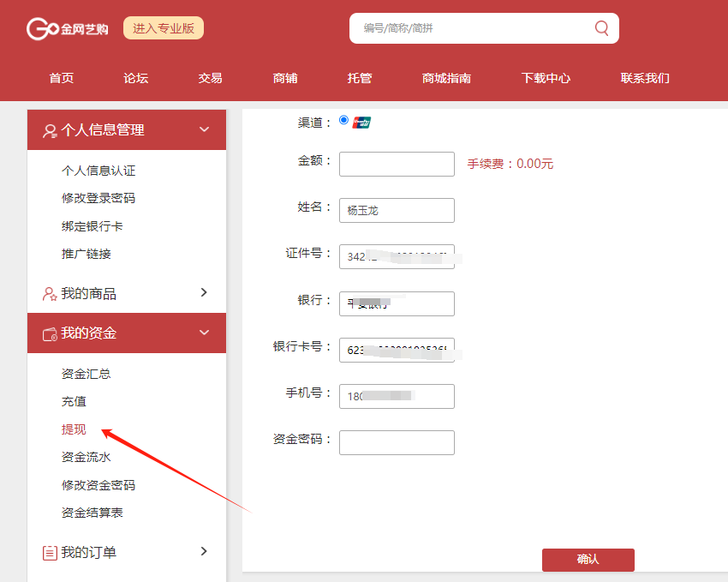Viewport: 728px width, 582px height.
Task: Click the 我的订单 document icon
Action: click(50, 553)
